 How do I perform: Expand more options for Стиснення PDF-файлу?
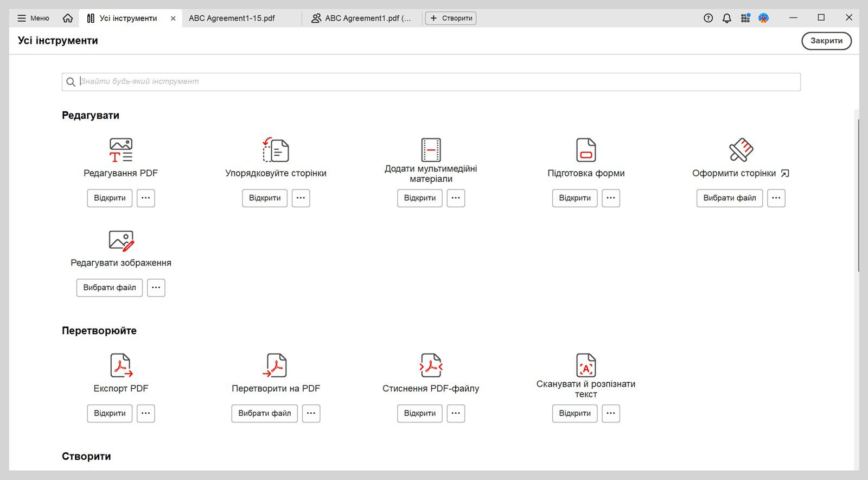pyautogui.click(x=456, y=413)
